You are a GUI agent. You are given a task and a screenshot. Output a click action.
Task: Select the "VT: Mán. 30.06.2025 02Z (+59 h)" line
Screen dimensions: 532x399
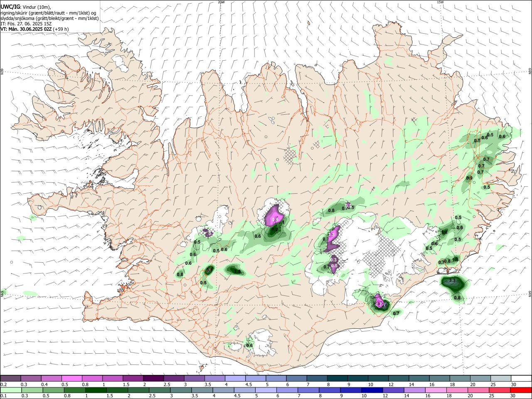click(x=34, y=29)
